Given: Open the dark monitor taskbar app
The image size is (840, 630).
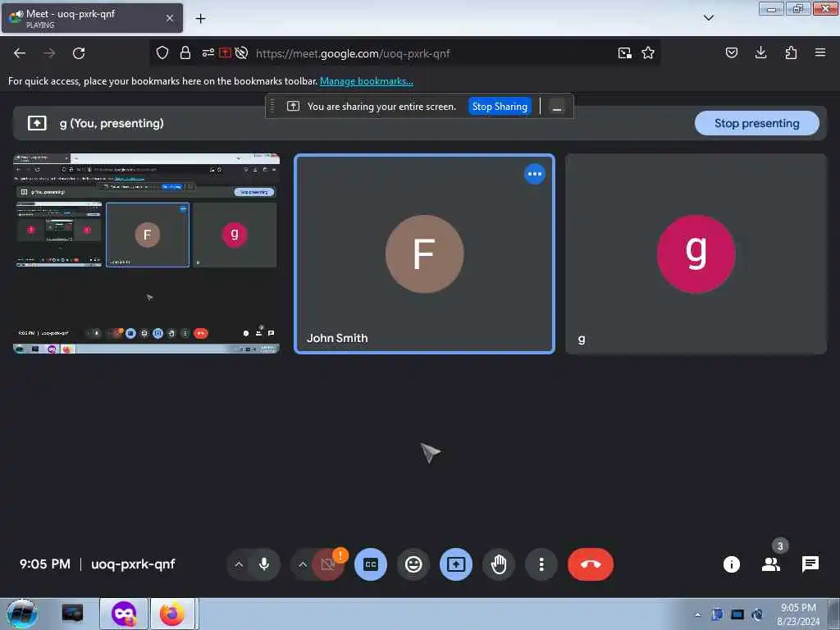Looking at the screenshot, I should (72, 614).
